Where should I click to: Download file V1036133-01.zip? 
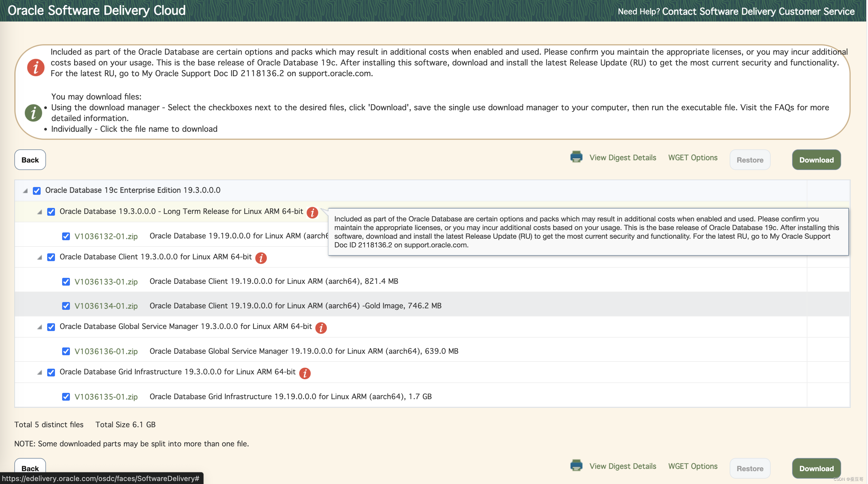tap(106, 282)
